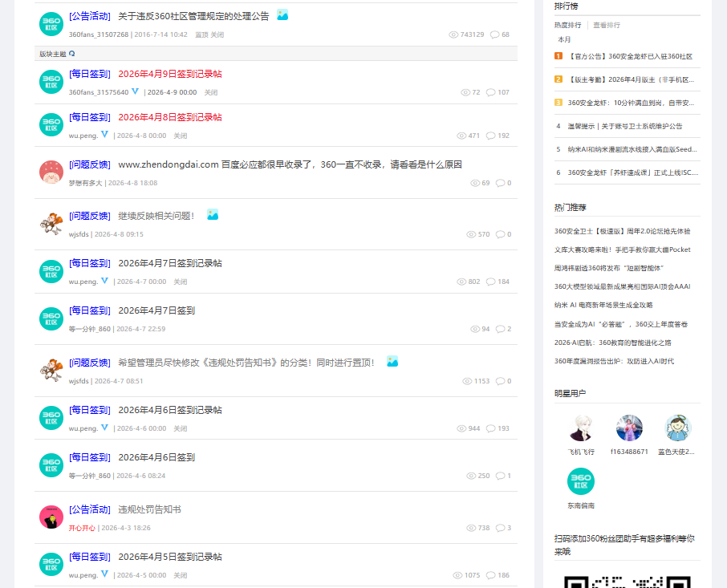Open ranked post 纳米AI和纳米漫剧流水线
This screenshot has width=727, height=588.
pos(632,149)
